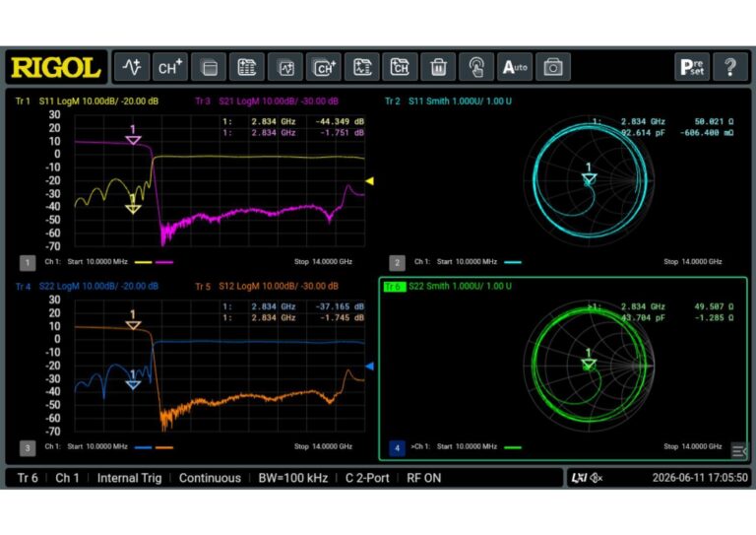The image size is (756, 535).
Task: Click the 49.507 Ω Smith marker readout
Action: (714, 306)
